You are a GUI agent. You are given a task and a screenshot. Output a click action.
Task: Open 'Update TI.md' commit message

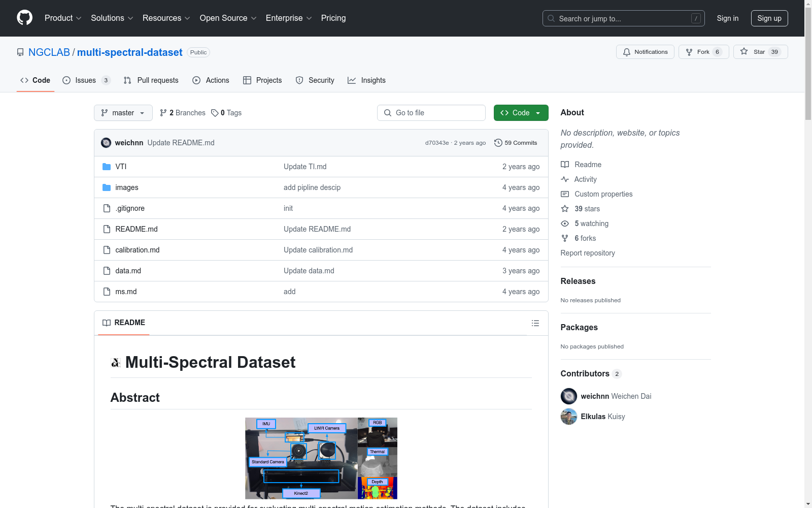305,167
